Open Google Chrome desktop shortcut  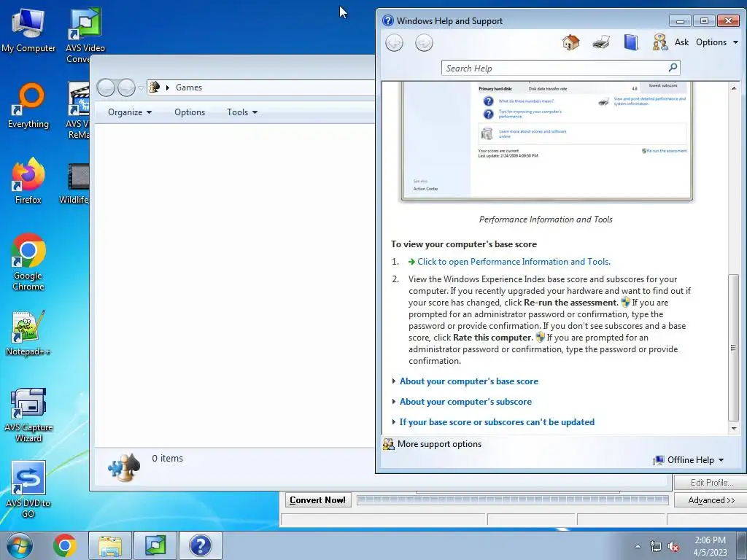click(x=28, y=262)
